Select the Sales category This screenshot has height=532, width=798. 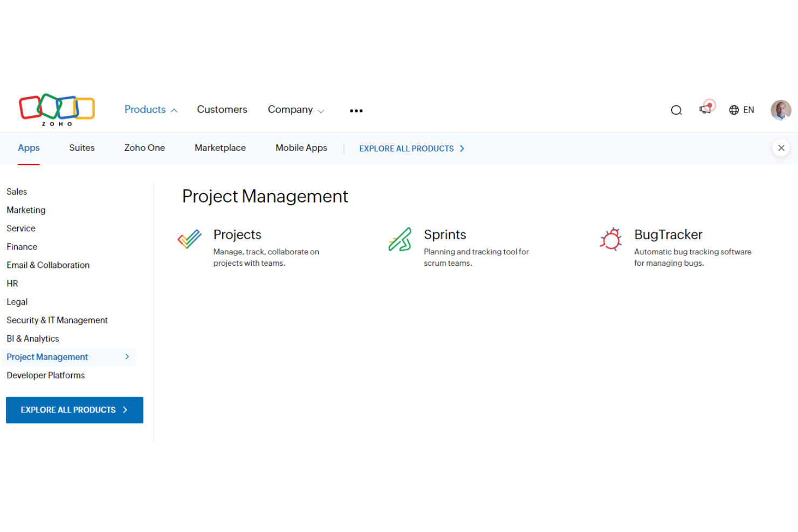(x=17, y=191)
